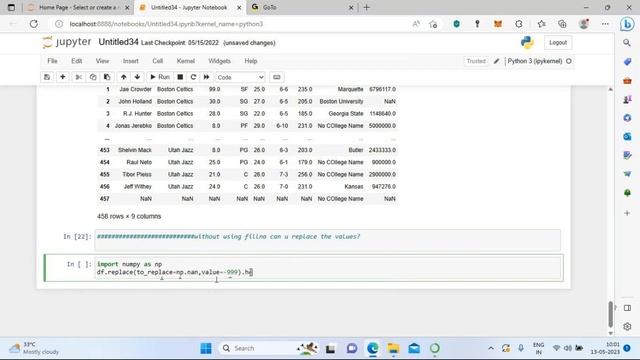Show hidden tray icons chevron
640x360 pixels.
(x=491, y=348)
